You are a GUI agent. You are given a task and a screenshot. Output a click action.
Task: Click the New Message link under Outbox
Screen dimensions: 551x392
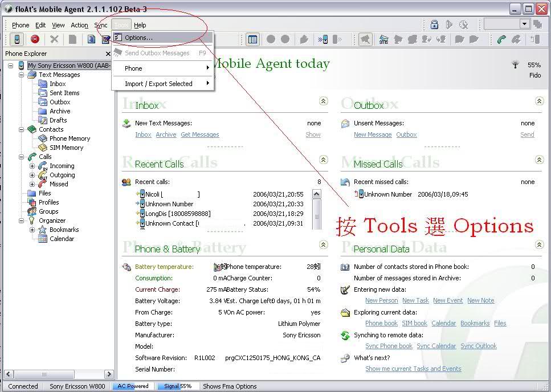(373, 134)
